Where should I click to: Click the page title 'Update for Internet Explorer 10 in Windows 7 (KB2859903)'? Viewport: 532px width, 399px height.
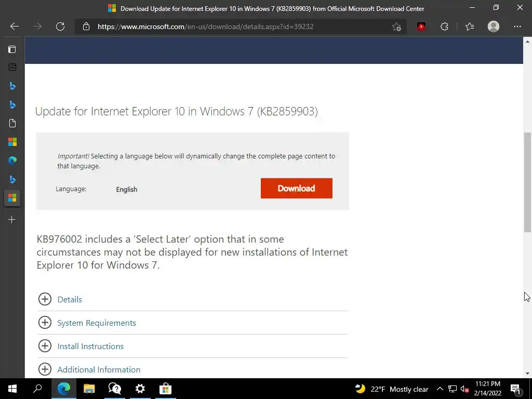pyautogui.click(x=177, y=111)
